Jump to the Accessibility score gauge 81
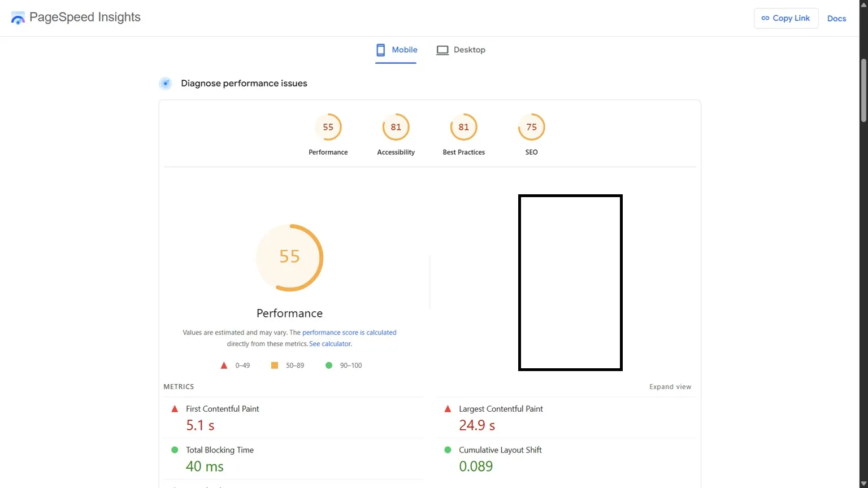 (396, 127)
